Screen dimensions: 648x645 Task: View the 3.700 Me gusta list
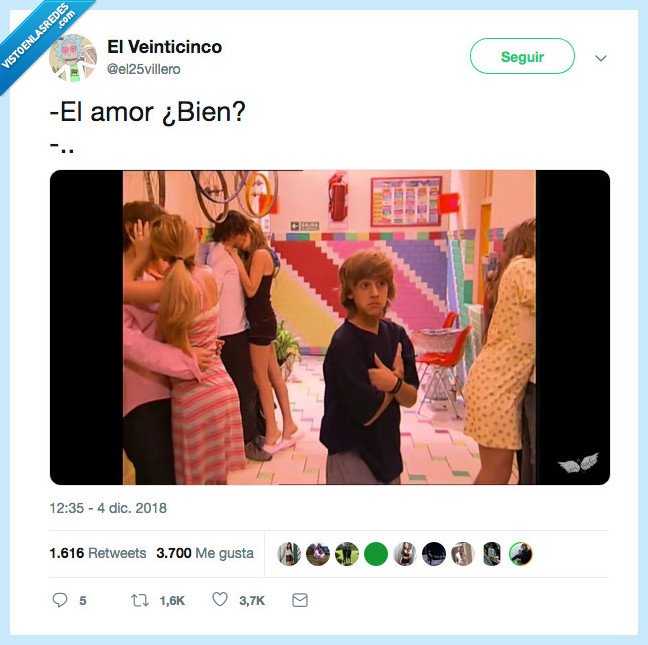[x=205, y=553]
